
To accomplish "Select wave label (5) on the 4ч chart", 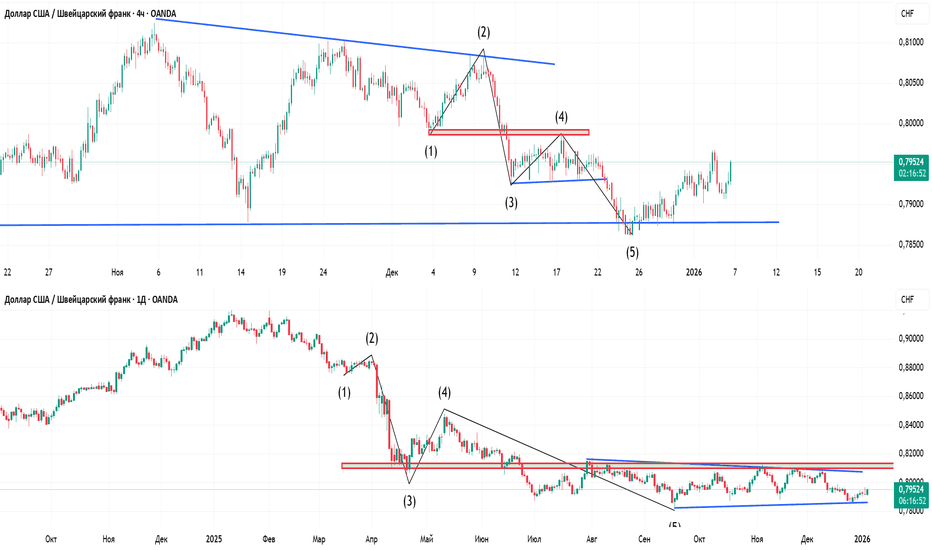I will click(x=632, y=252).
